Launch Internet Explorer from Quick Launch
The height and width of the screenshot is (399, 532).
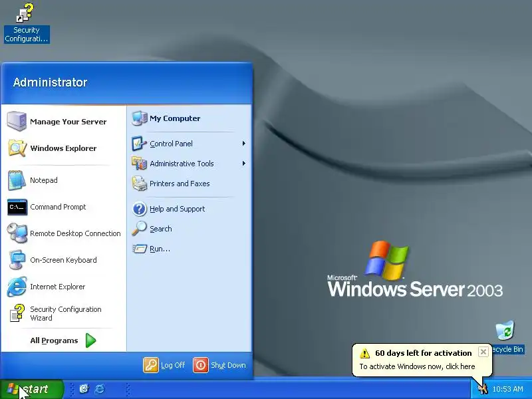(99, 389)
